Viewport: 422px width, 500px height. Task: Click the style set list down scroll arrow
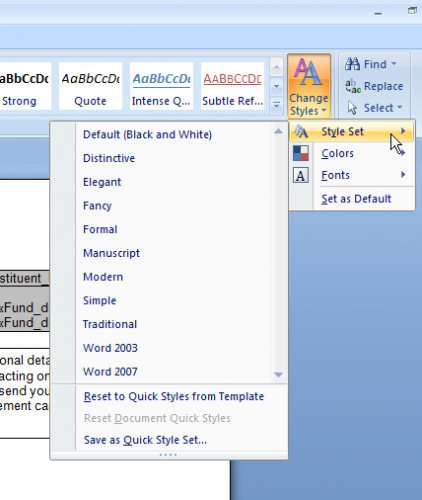[278, 375]
